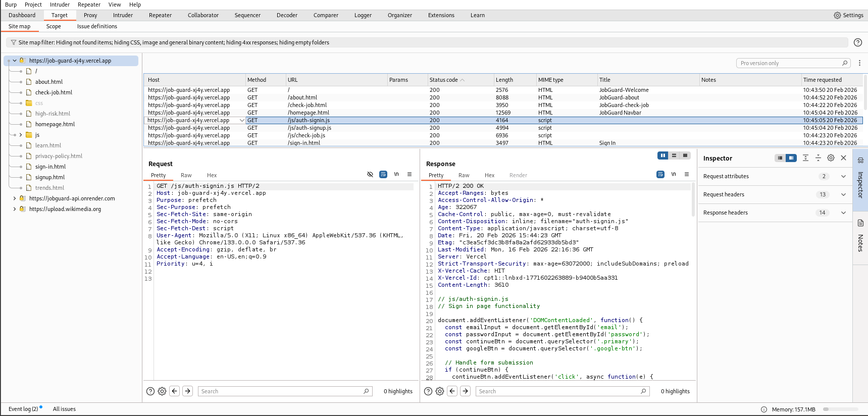
Task: Switch to the Scope sub-tab
Action: pos(54,26)
